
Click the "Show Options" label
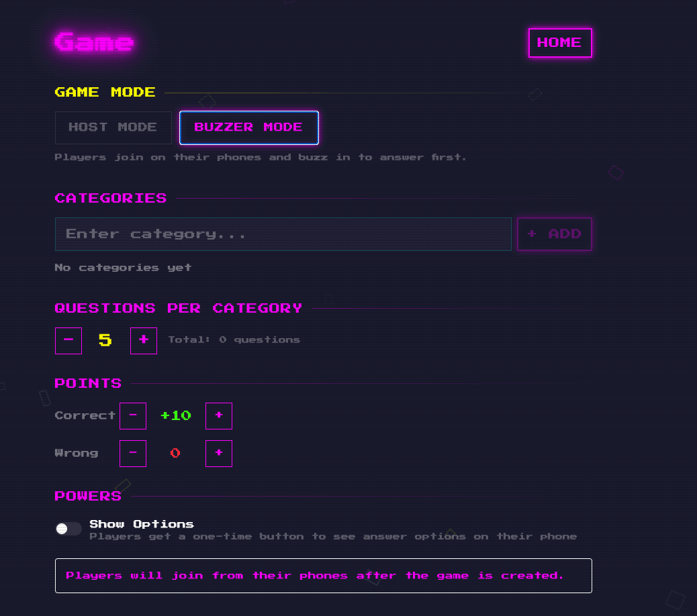(x=142, y=524)
